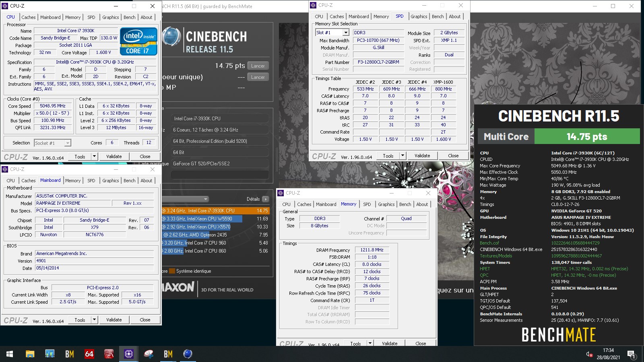The image size is (644, 362).
Task: Click the part number F3-12800CL7-2GBRM field
Action: (378, 62)
